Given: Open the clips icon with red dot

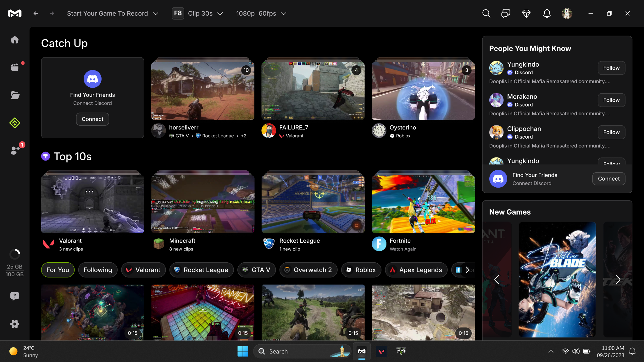Looking at the screenshot, I should click(x=15, y=67).
